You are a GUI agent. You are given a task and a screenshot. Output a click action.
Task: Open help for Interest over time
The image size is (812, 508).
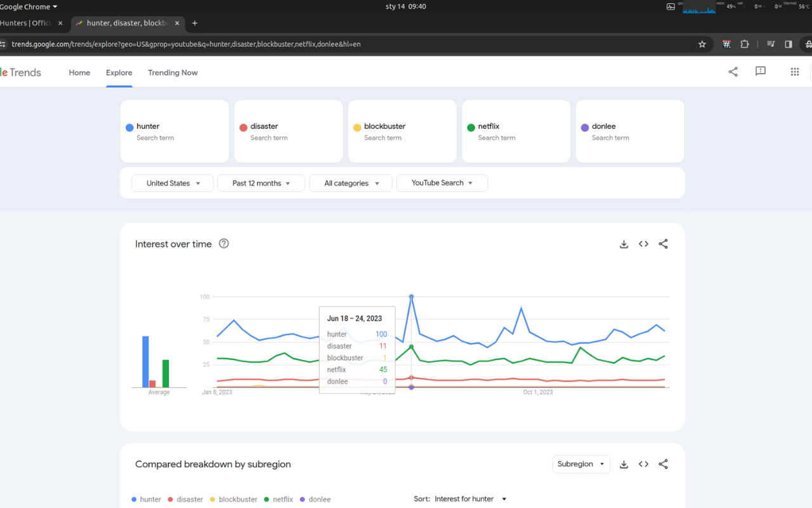click(x=224, y=244)
